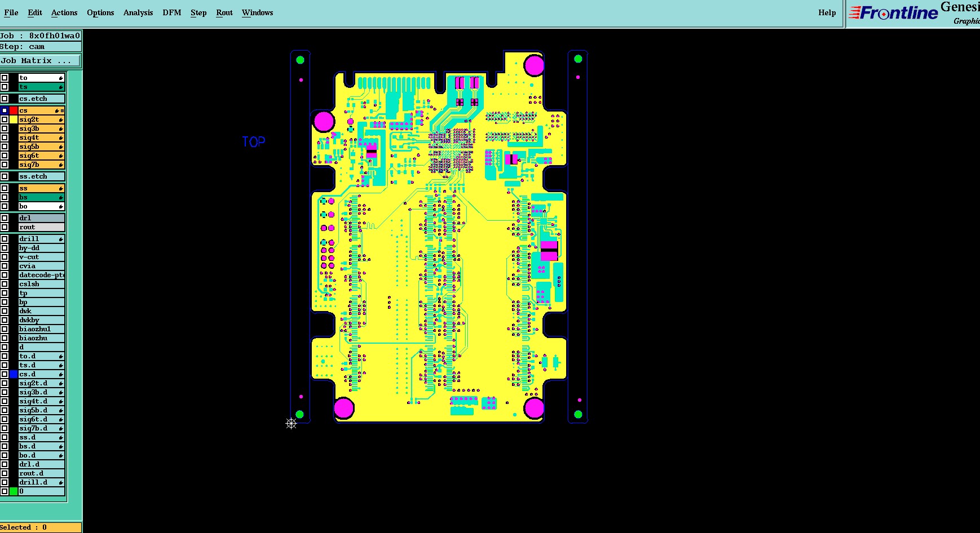The width and height of the screenshot is (980, 533).
Task: Click the marker icon on the drill.d row
Action: click(x=61, y=483)
